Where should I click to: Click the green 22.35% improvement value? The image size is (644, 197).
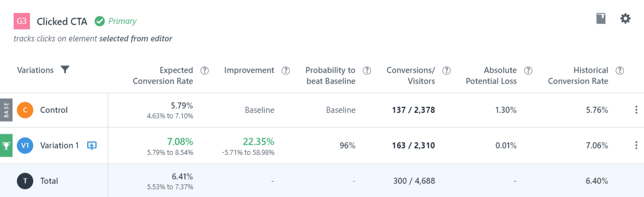click(x=258, y=142)
